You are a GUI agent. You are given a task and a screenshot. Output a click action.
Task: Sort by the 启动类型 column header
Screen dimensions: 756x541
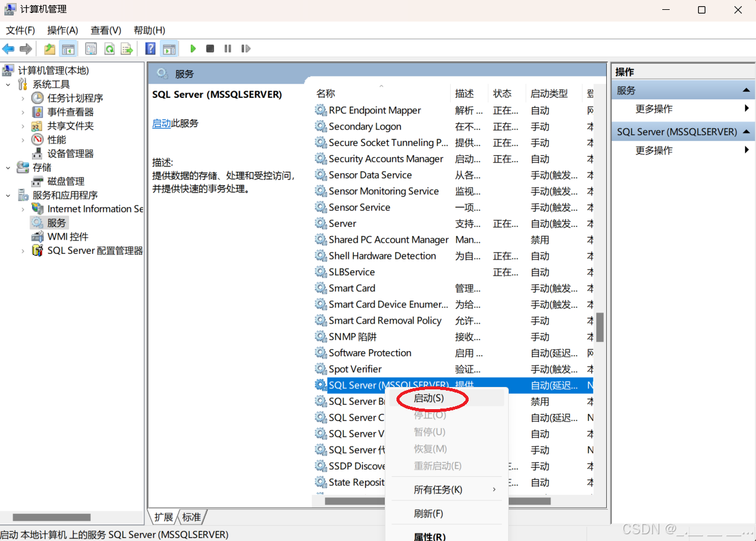pyautogui.click(x=554, y=94)
